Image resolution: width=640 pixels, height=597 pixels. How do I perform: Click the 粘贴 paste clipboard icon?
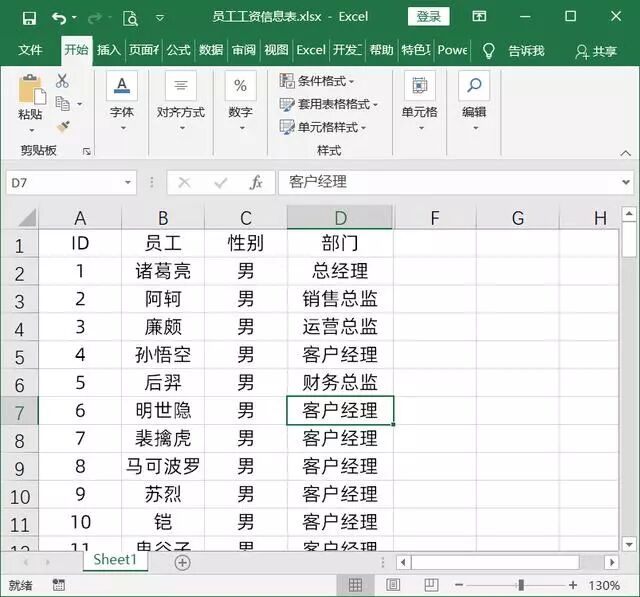[31, 90]
